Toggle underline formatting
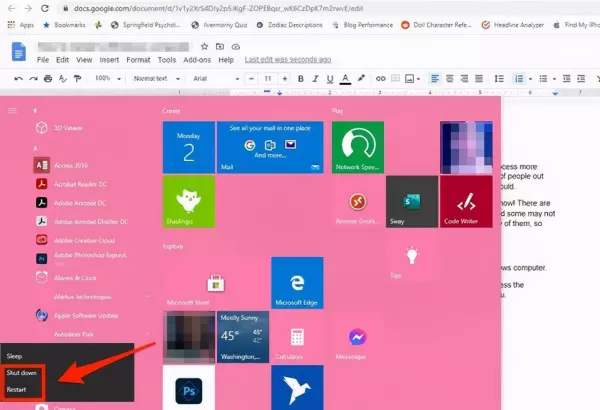Screen dimensions: 600x410 [x=330, y=79]
